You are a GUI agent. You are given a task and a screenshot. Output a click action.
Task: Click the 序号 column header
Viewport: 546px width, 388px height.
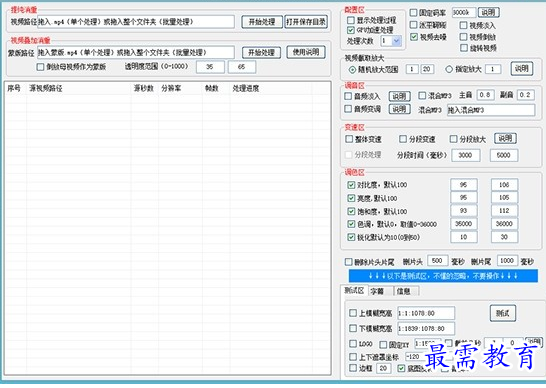click(14, 88)
